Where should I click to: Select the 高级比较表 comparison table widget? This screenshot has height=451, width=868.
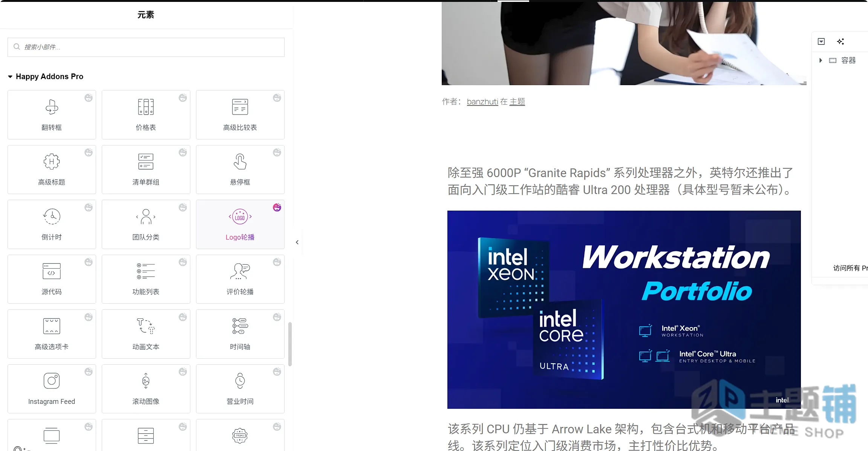[x=240, y=115]
